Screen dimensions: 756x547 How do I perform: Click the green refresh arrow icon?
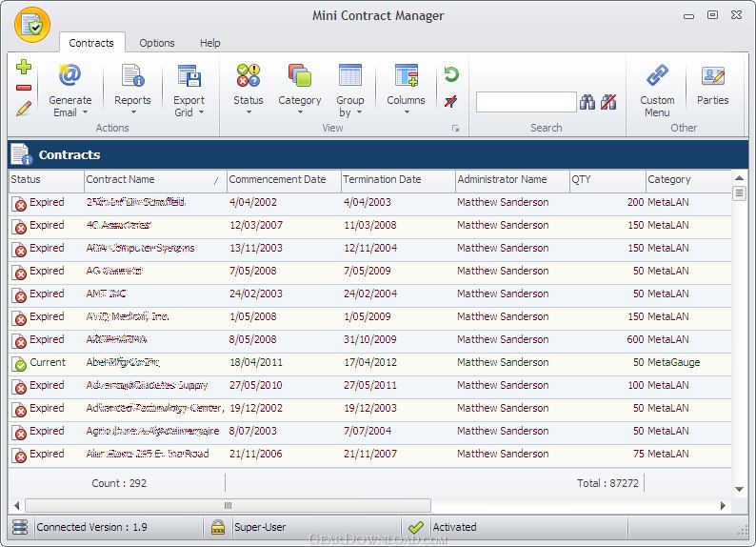tap(451, 74)
